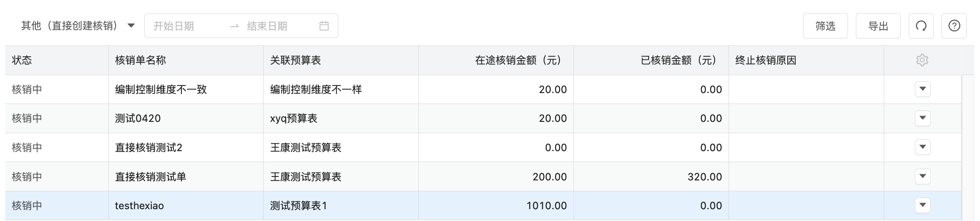This screenshot has width=980, height=221.
Task: Click the calendar icon in date range
Action: click(x=324, y=26)
